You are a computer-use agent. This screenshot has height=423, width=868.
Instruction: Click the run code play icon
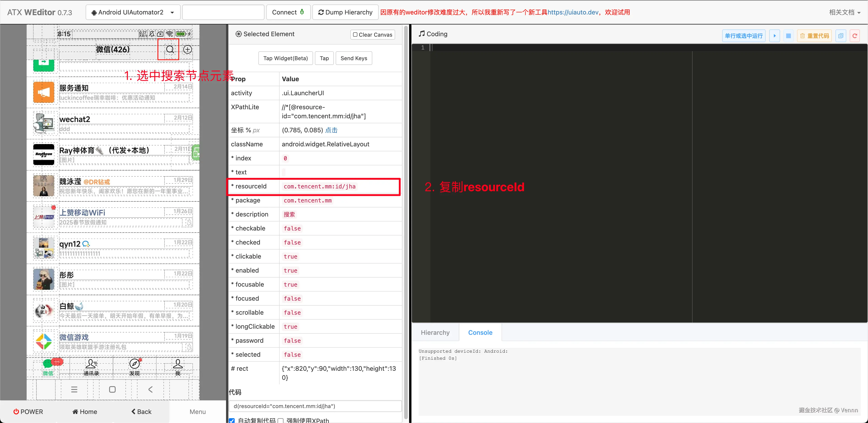774,36
